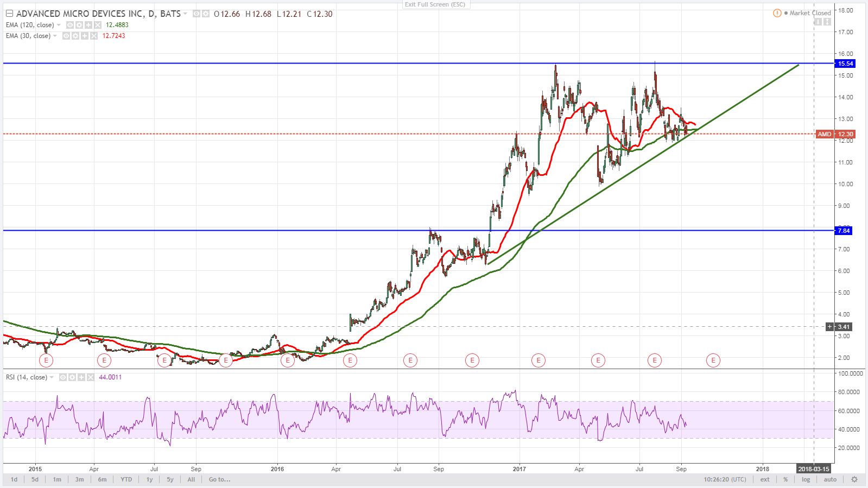Open the RSI indicator settings gear

point(72,377)
